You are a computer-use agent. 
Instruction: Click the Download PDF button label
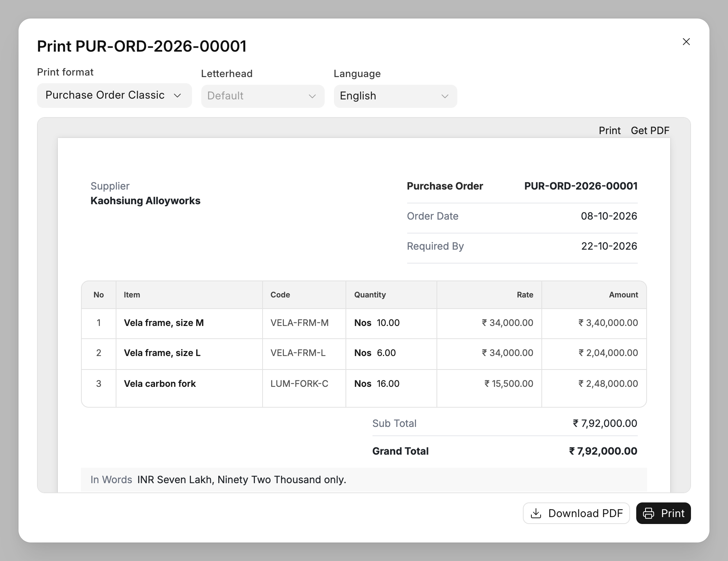tap(585, 513)
